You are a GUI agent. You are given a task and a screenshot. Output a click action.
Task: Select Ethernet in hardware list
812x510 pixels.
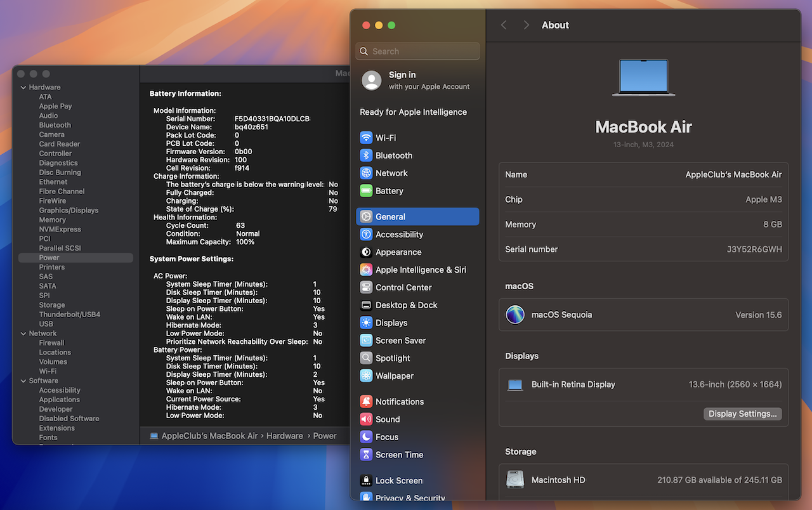[x=53, y=182]
